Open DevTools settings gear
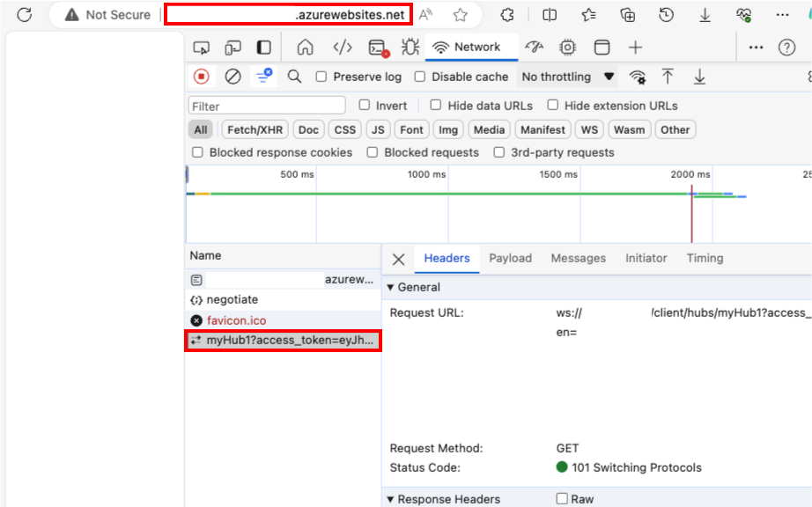 [568, 47]
